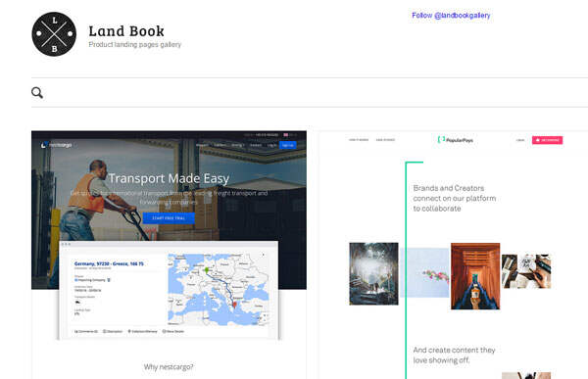Click the Why nestcargo? heading
This screenshot has width=588, height=379.
169,366
